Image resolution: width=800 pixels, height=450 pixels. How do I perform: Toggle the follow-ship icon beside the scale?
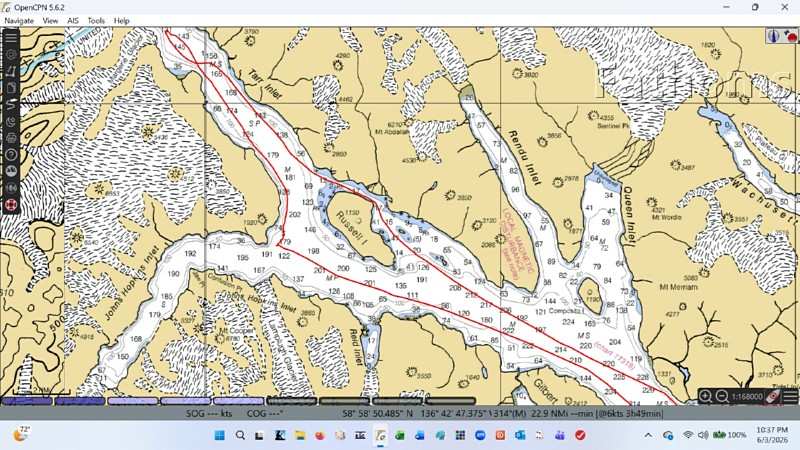pos(773,396)
